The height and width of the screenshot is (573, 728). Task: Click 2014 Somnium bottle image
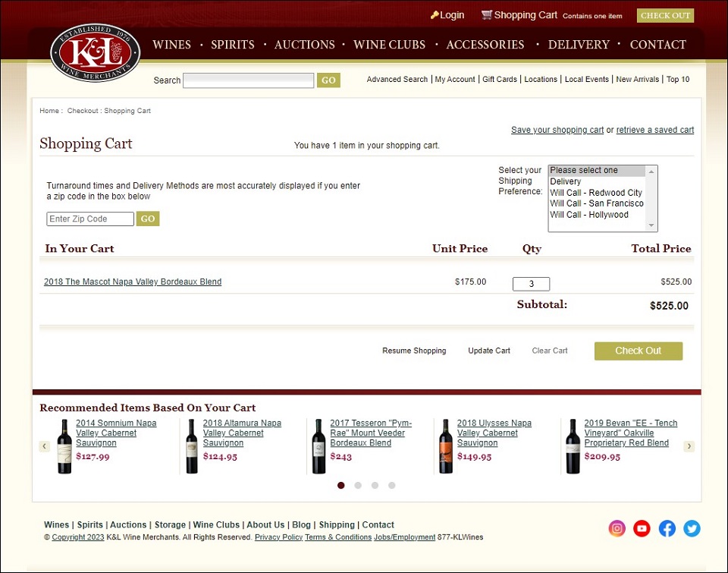click(64, 446)
